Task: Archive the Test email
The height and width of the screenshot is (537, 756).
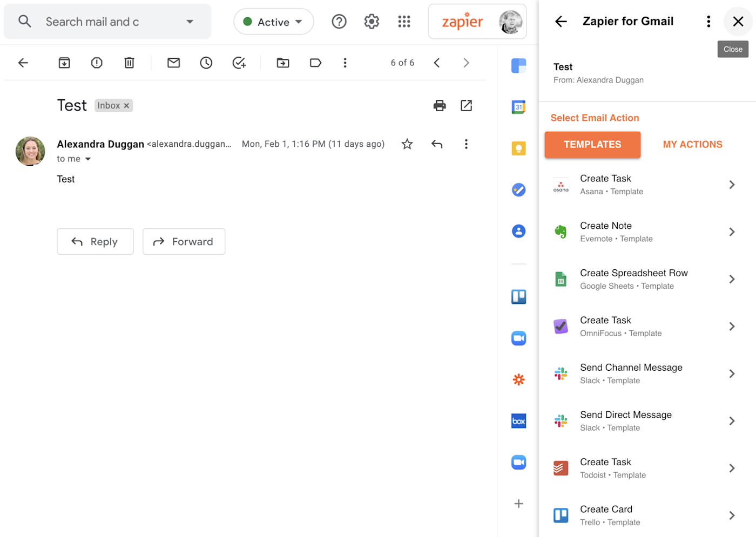Action: tap(64, 63)
